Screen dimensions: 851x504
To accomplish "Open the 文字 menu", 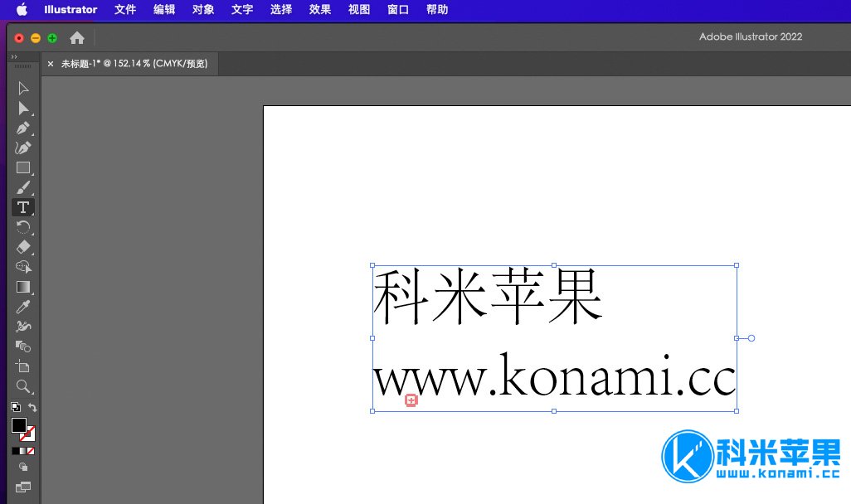I will click(x=242, y=9).
